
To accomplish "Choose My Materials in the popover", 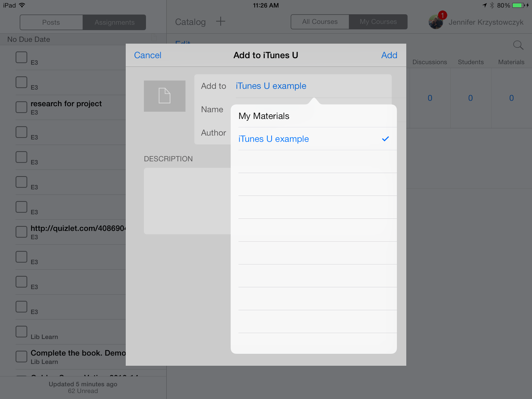I will [x=314, y=116].
